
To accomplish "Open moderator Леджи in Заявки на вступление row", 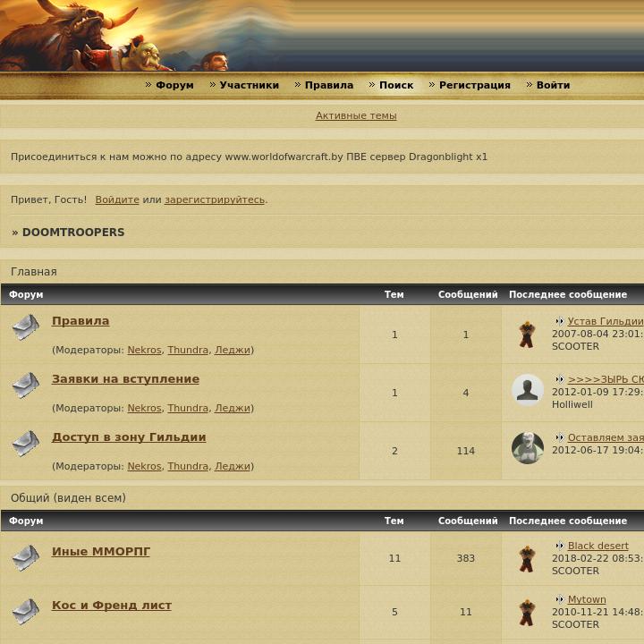I will point(233,408).
